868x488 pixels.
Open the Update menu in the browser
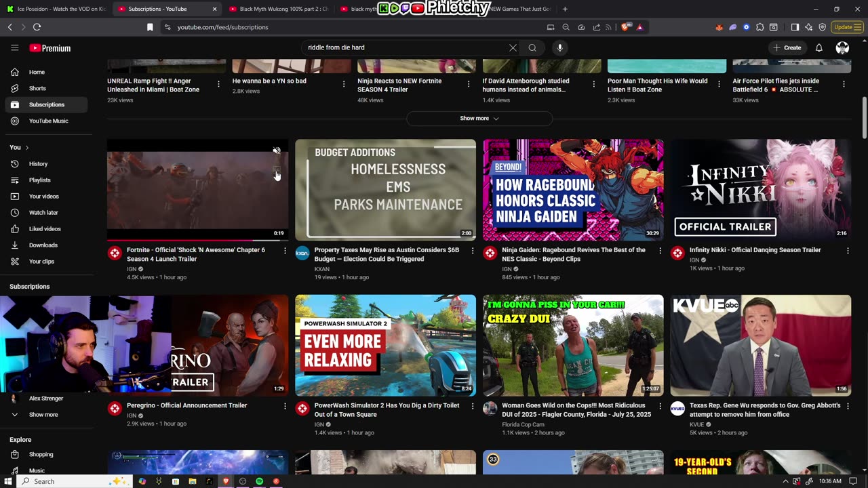click(x=847, y=27)
